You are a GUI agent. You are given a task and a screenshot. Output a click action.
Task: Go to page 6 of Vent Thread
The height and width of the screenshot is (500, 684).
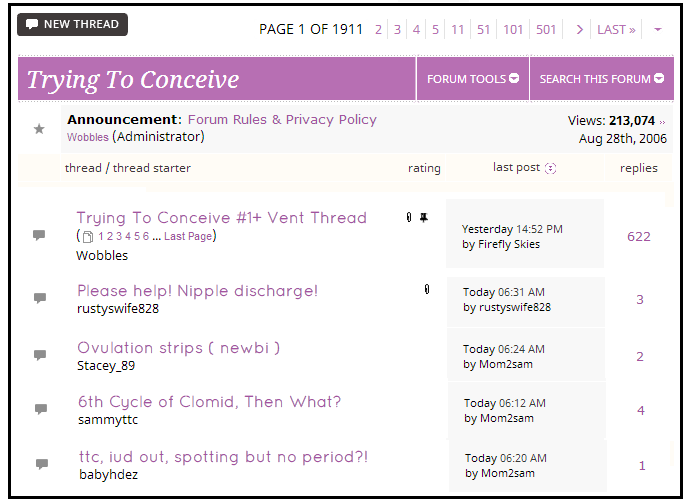[146, 236]
